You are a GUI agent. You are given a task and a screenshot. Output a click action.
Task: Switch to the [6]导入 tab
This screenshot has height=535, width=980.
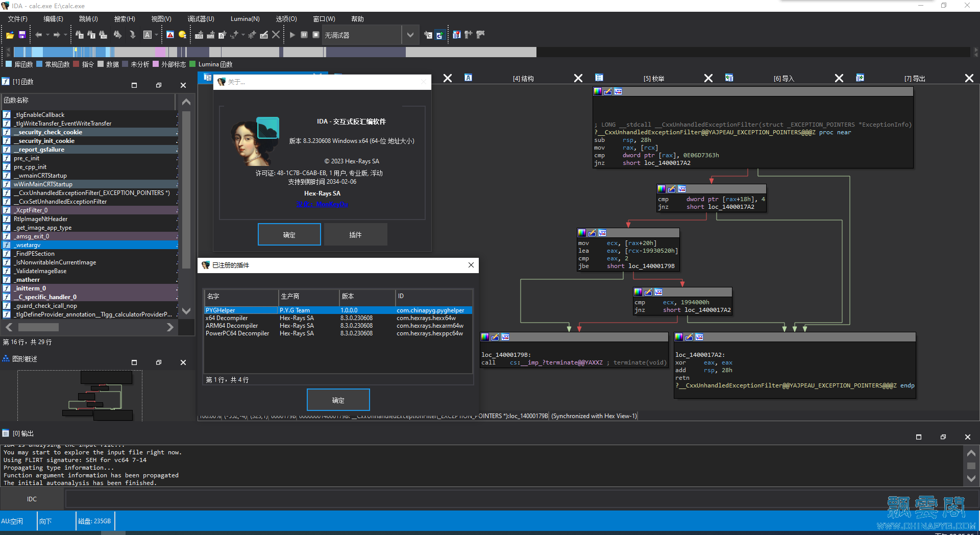click(x=783, y=78)
